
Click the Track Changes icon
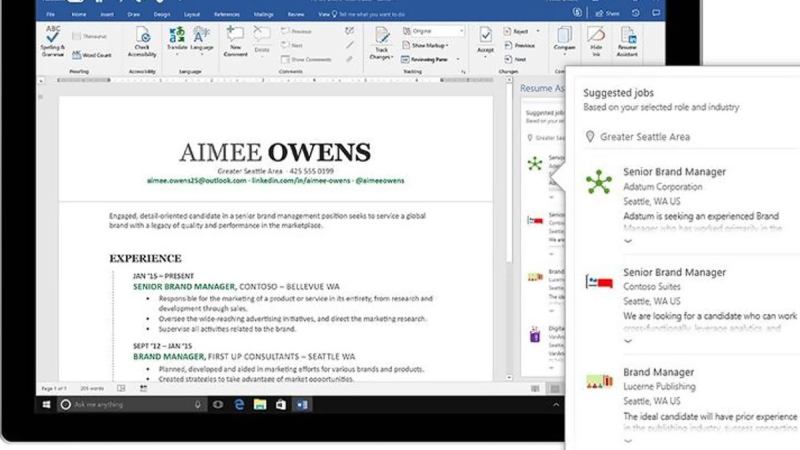coord(382,41)
